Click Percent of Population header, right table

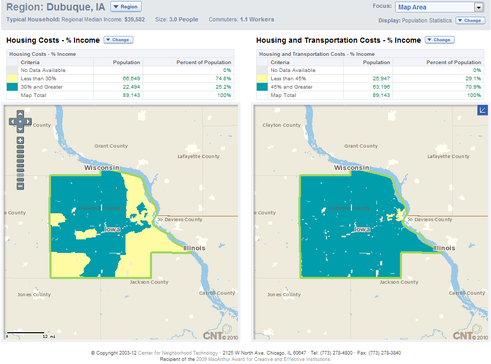pyautogui.click(x=454, y=62)
